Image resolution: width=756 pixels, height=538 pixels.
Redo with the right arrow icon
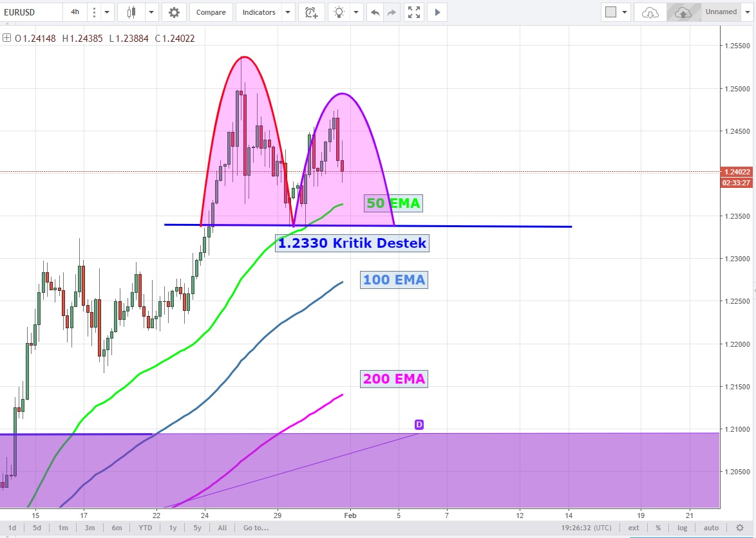[392, 12]
